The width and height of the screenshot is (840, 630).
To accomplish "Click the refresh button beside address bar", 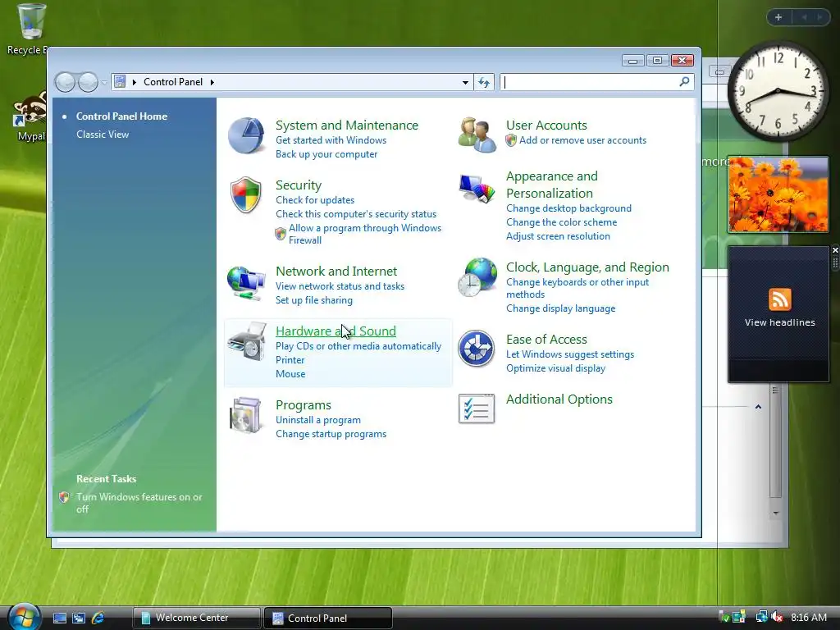I will point(484,83).
